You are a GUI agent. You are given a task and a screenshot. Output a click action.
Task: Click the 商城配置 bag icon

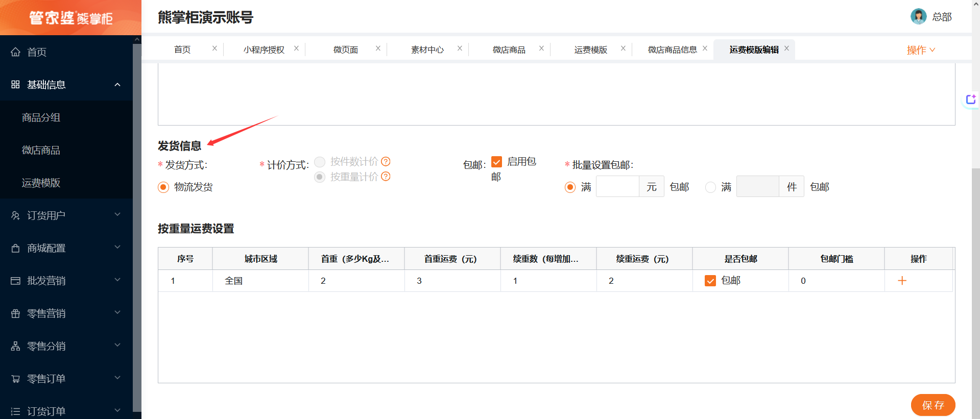coord(16,248)
